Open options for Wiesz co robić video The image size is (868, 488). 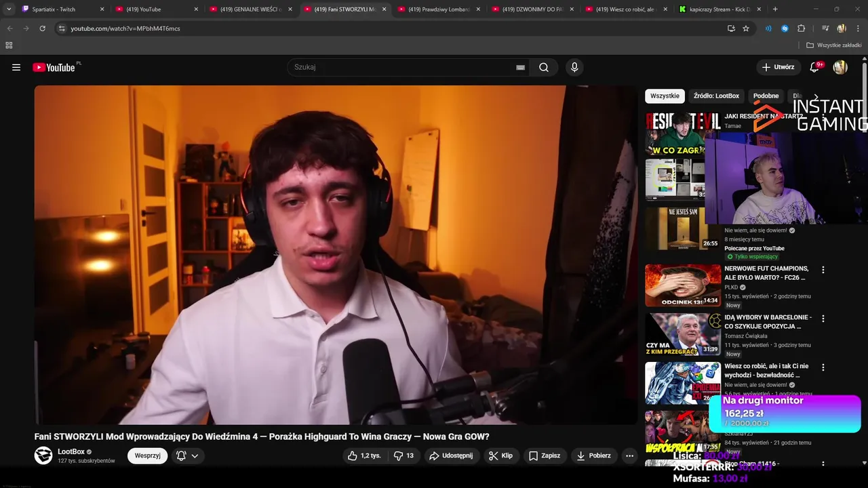[x=823, y=367]
